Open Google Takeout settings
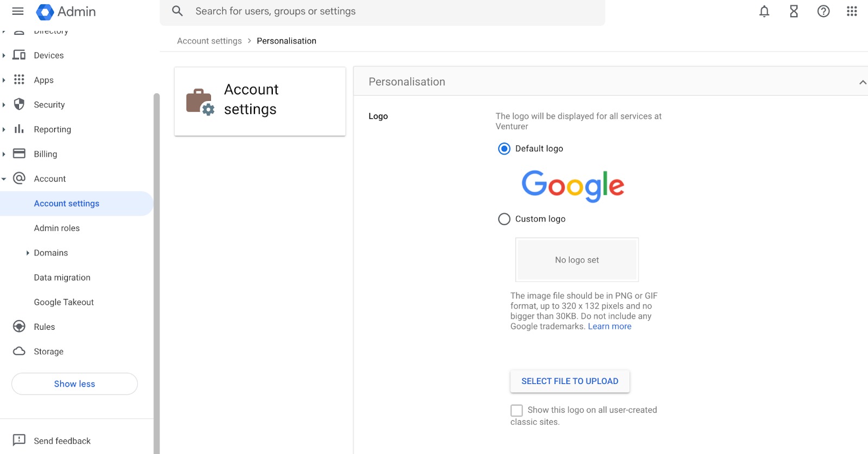Image resolution: width=868 pixels, height=454 pixels. click(63, 302)
